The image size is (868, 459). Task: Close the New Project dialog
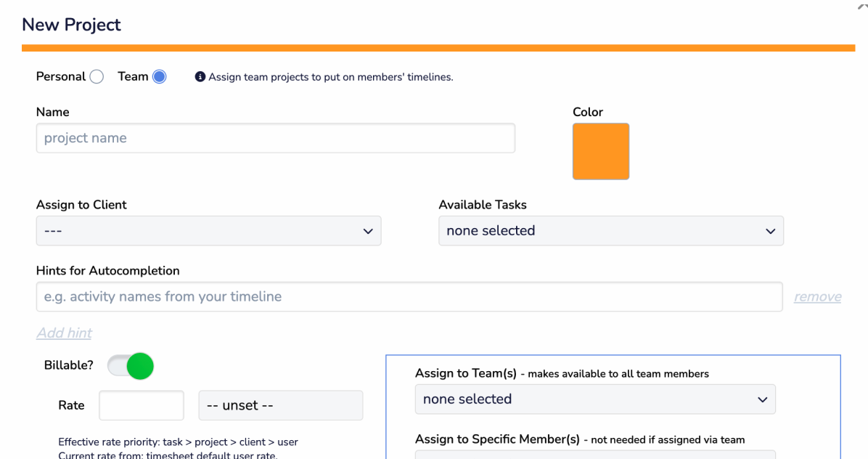pos(862,4)
